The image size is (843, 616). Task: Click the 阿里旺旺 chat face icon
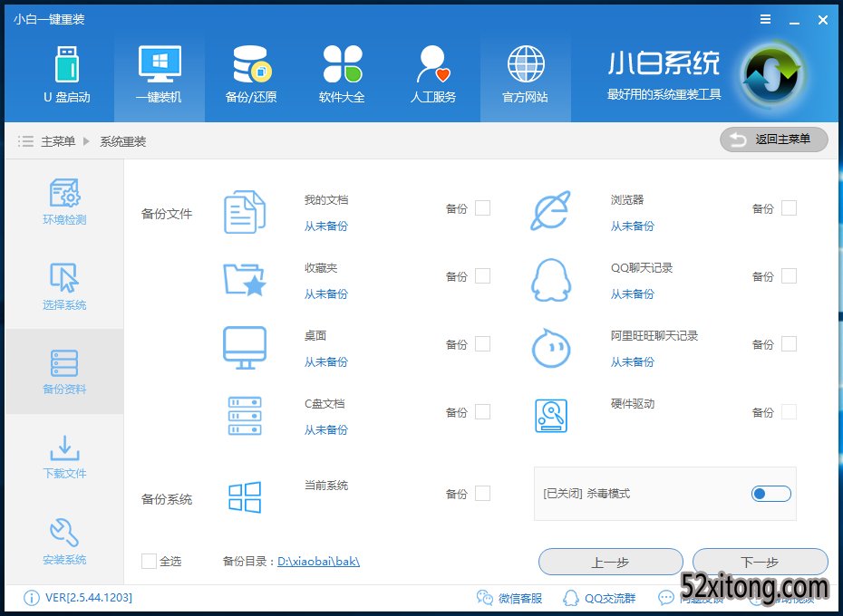550,348
